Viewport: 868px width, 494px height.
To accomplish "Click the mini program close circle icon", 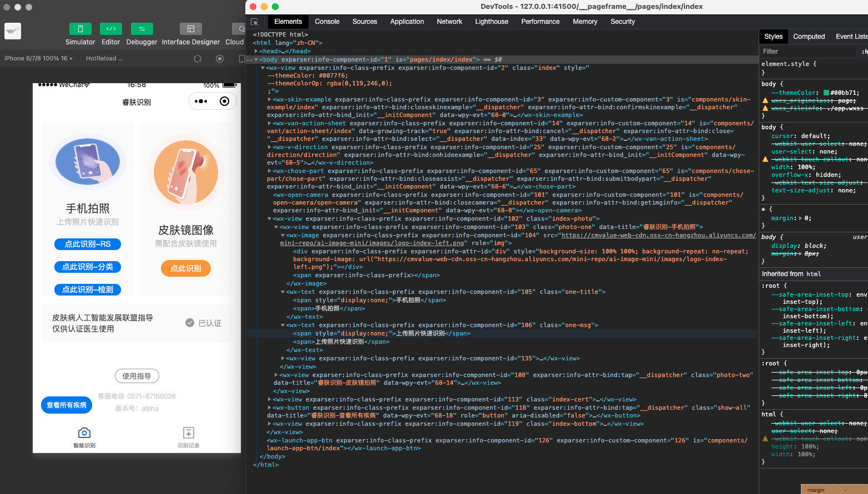I will coord(224,101).
